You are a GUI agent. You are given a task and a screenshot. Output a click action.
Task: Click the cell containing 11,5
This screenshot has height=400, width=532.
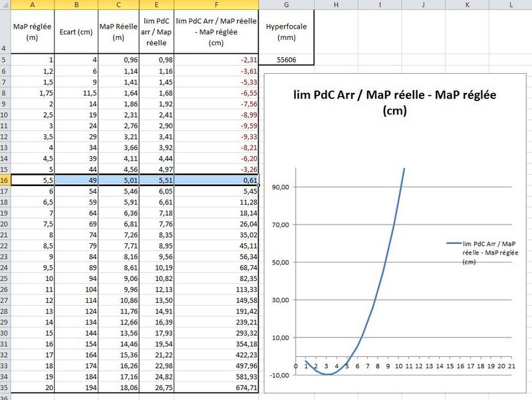pyautogui.click(x=76, y=94)
